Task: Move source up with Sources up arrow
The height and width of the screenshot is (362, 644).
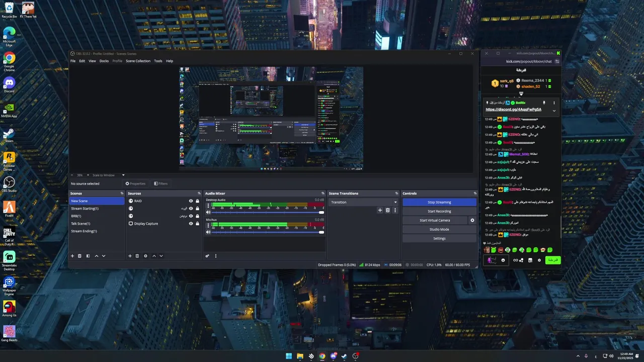Action: point(154,256)
